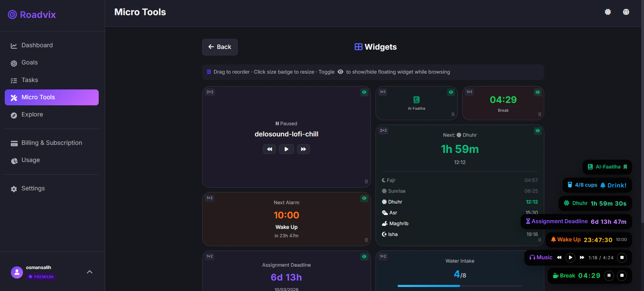This screenshot has width=644, height=291.
Task: Open the Usage page
Action: tap(52, 160)
